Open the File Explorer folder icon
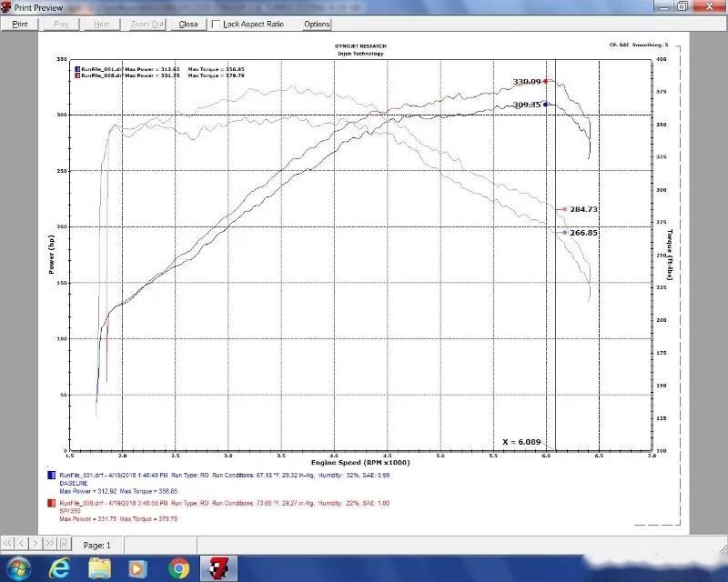 point(99,568)
